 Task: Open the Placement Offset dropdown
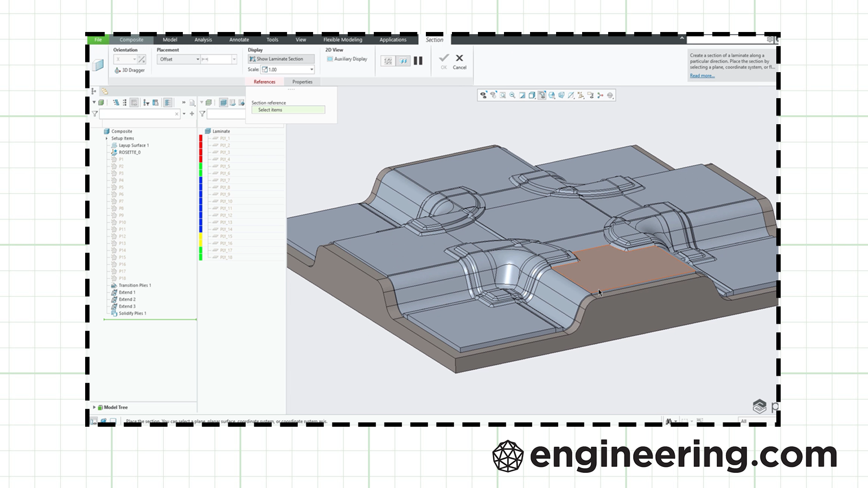coord(178,59)
